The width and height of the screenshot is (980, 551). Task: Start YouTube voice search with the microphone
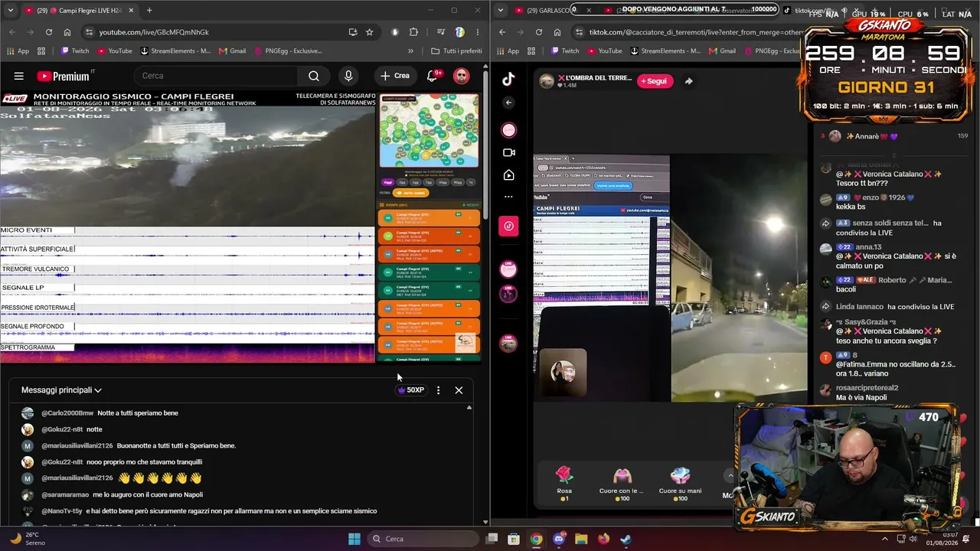tap(348, 76)
